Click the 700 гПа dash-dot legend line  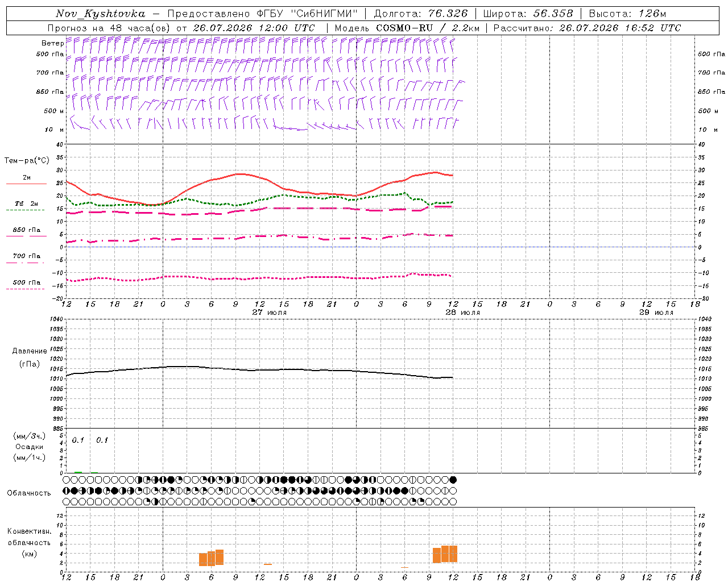pyautogui.click(x=26, y=263)
